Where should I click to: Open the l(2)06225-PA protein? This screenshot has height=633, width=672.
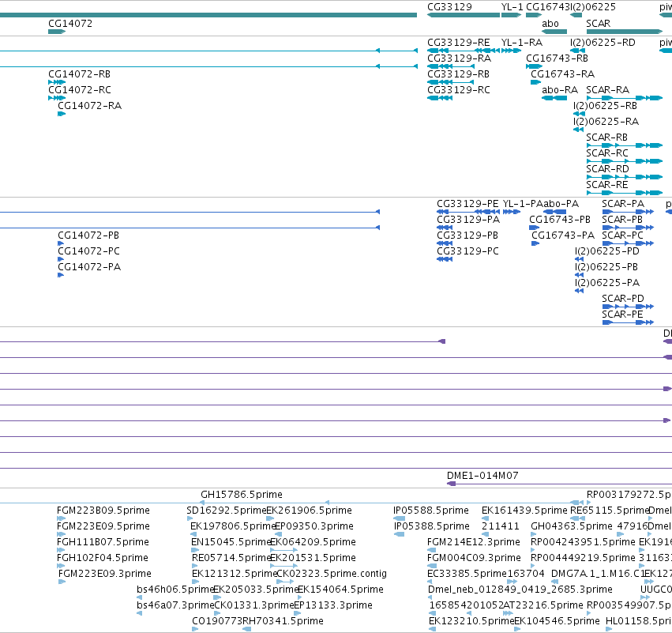pos(607,283)
